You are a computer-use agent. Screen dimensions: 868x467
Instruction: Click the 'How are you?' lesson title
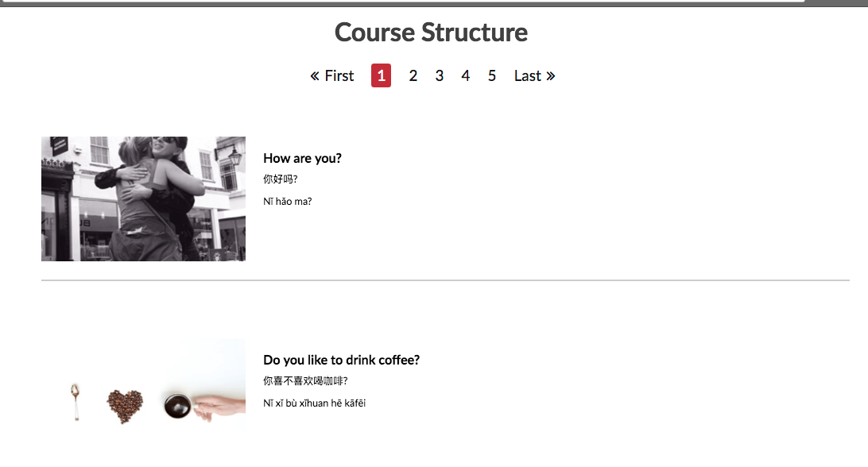tap(302, 158)
